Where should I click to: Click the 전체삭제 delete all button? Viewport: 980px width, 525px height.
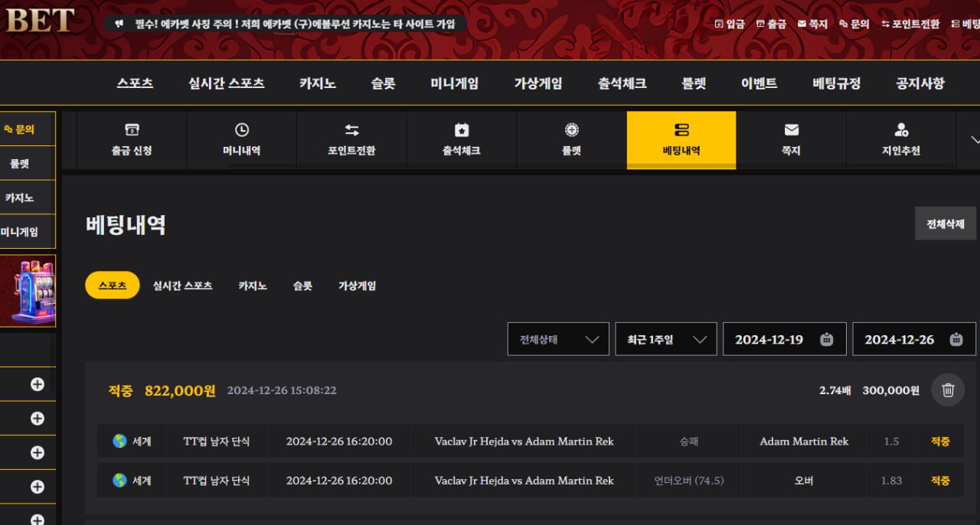[945, 223]
